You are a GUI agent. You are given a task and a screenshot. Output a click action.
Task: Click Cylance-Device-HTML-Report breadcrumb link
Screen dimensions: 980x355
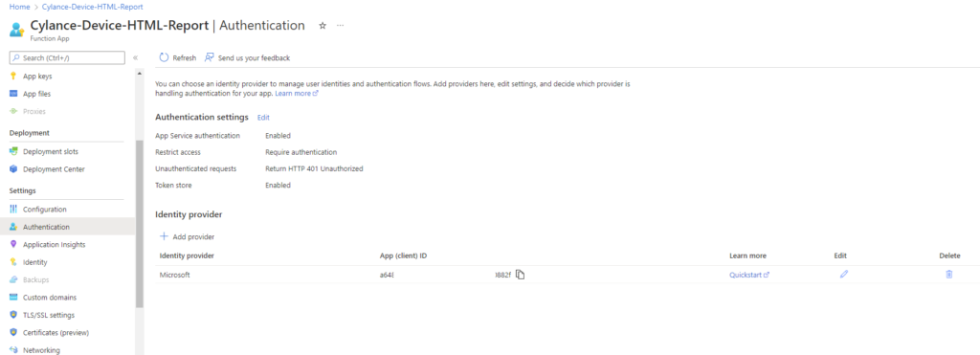[x=92, y=7]
